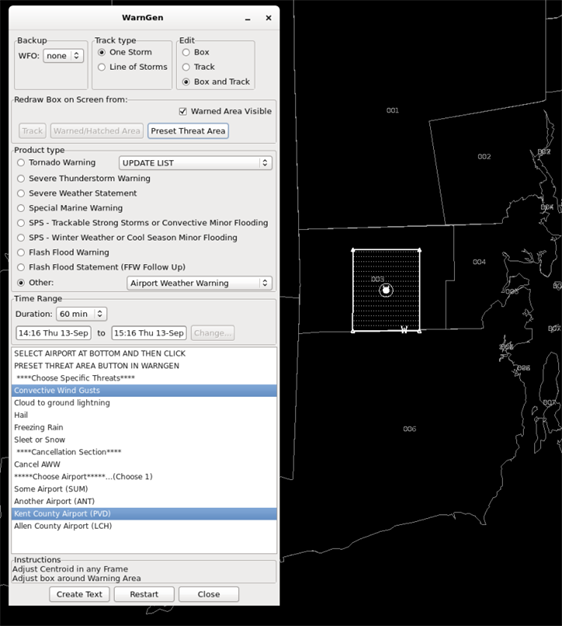Click the W vertex marker on warning box
The height and width of the screenshot is (626, 562).
coord(404,329)
